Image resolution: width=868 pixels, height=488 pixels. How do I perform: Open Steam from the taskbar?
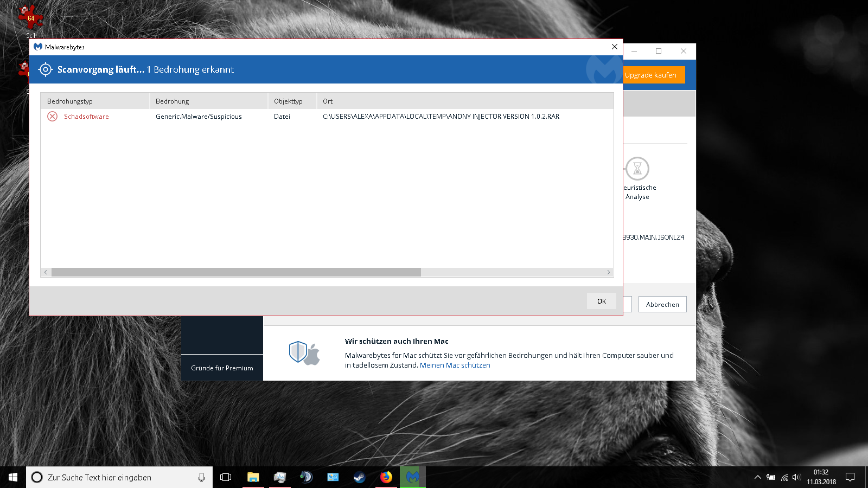coord(359,477)
